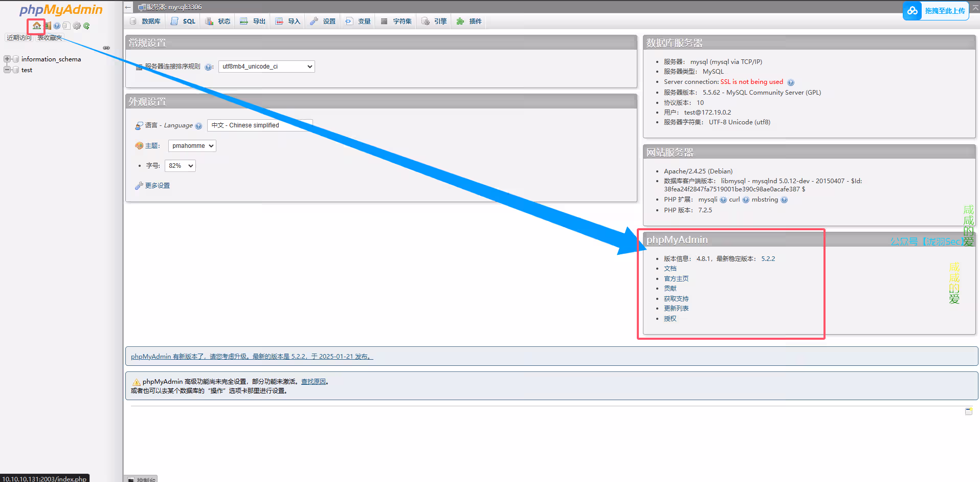
Task: Click the 近期访问 (Recent) button
Action: 19,38
